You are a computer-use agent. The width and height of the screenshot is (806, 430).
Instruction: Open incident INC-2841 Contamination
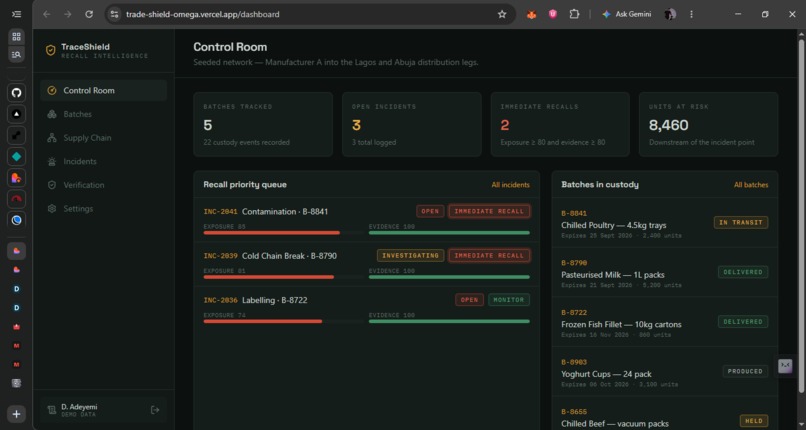(x=367, y=220)
